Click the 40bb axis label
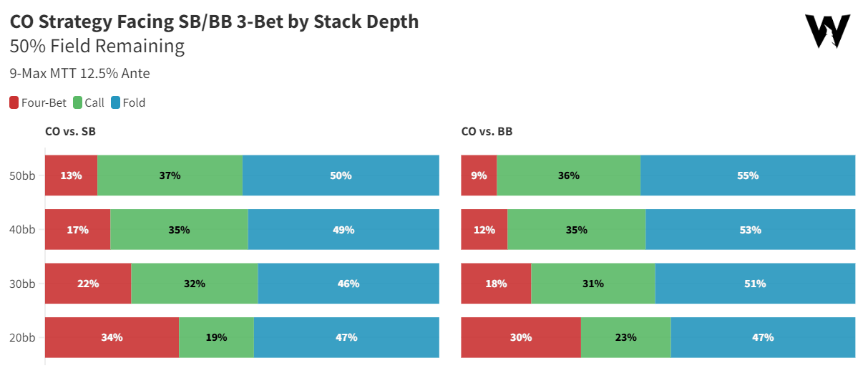Image resolution: width=868 pixels, height=381 pixels. (23, 230)
